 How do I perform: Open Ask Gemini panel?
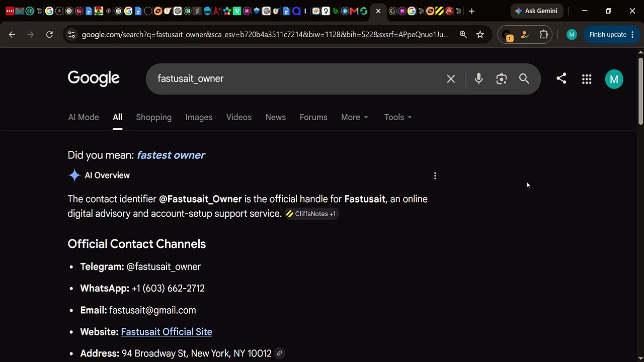coord(536,11)
